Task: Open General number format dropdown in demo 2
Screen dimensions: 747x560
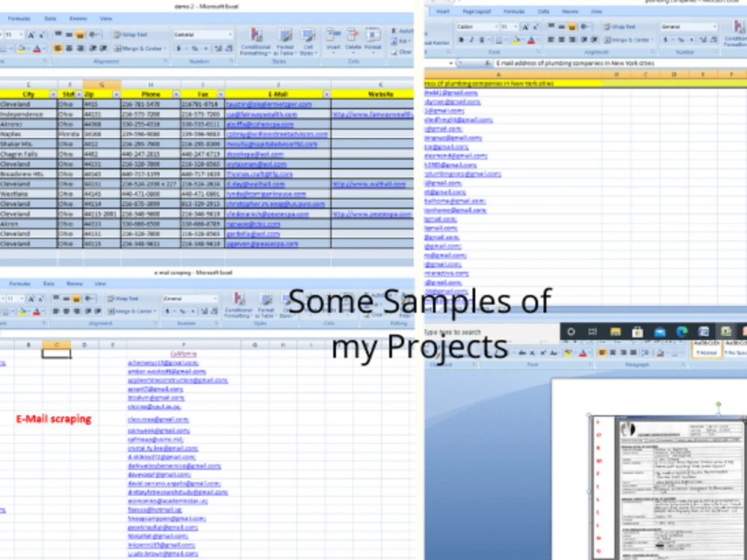Action: [230, 35]
